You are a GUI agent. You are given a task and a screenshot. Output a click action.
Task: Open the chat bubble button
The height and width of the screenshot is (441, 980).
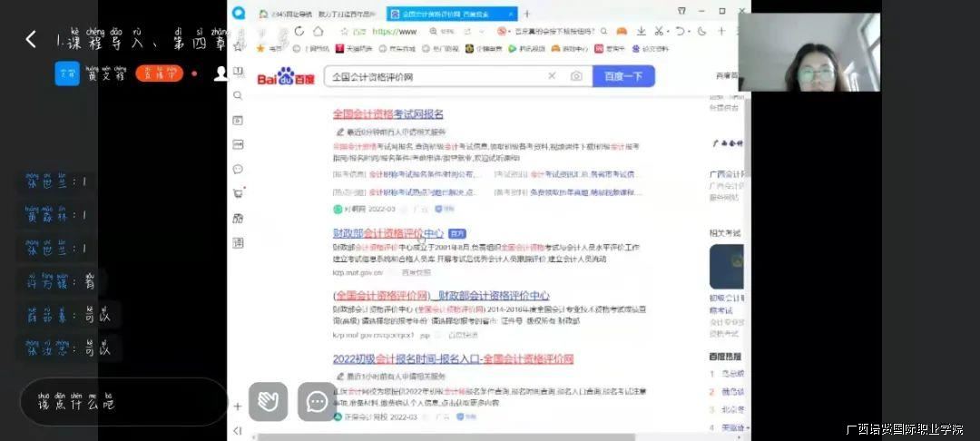pyautogui.click(x=317, y=402)
